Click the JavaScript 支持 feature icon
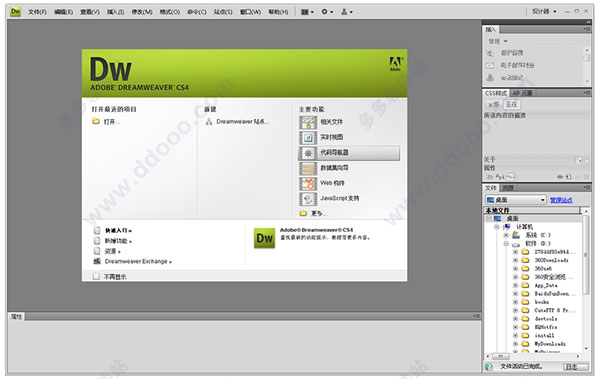The height and width of the screenshot is (379, 600). (308, 199)
